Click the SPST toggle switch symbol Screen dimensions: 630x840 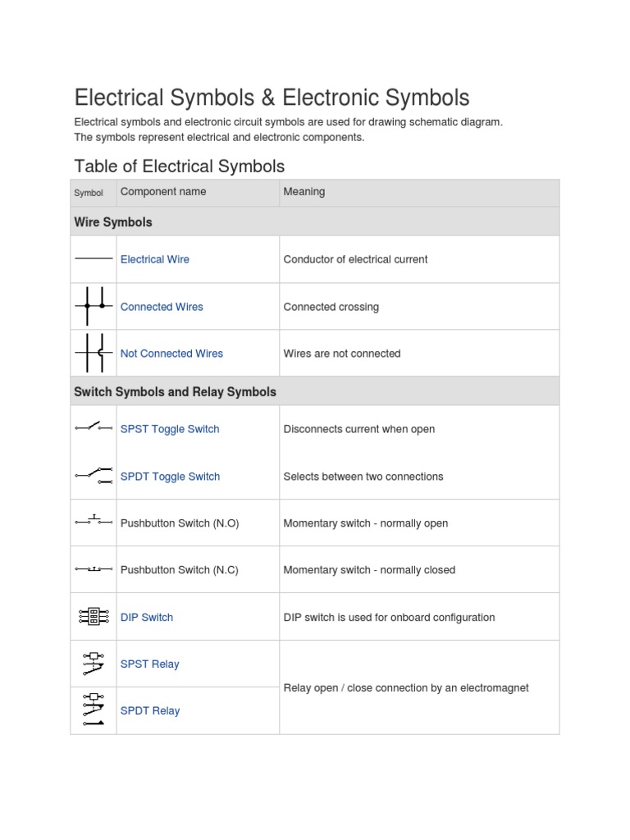tap(94, 427)
